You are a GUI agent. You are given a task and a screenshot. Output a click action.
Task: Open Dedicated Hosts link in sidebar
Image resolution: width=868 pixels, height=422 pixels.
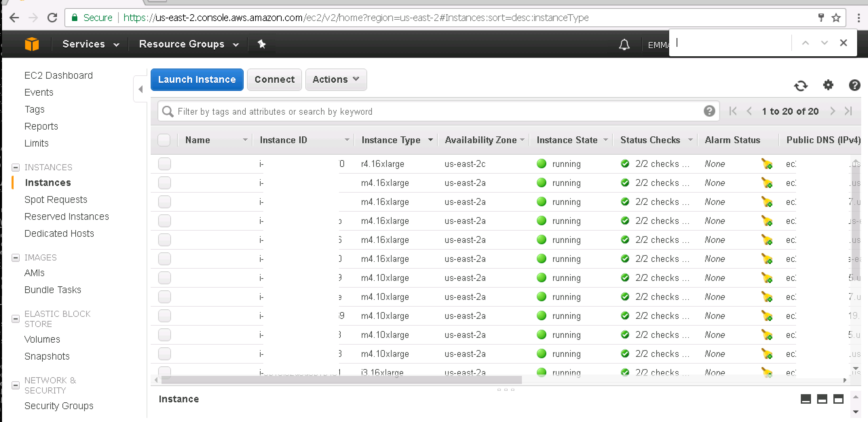(x=59, y=233)
